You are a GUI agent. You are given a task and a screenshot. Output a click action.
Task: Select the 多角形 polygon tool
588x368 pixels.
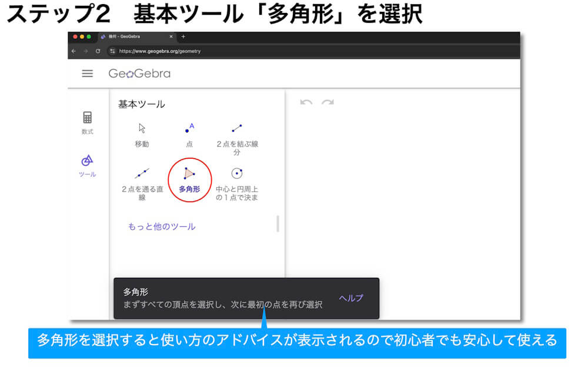(x=189, y=174)
